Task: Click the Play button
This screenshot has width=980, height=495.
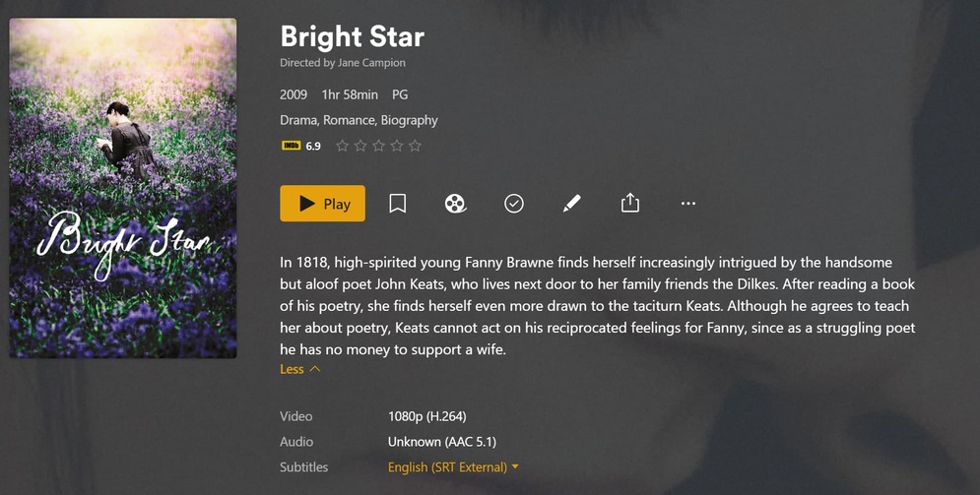Action: point(322,204)
